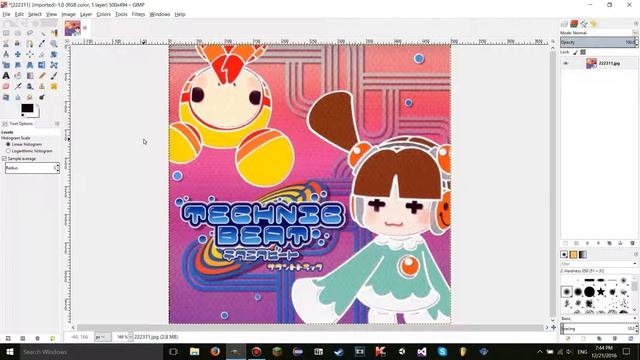The height and width of the screenshot is (360, 640).
Task: Select the Flip tool
Action: click(42, 65)
